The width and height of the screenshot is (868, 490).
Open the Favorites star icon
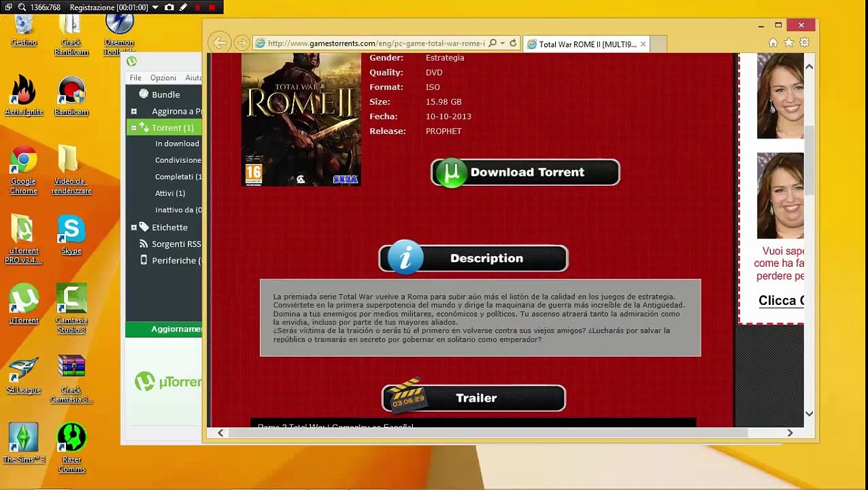(x=788, y=43)
